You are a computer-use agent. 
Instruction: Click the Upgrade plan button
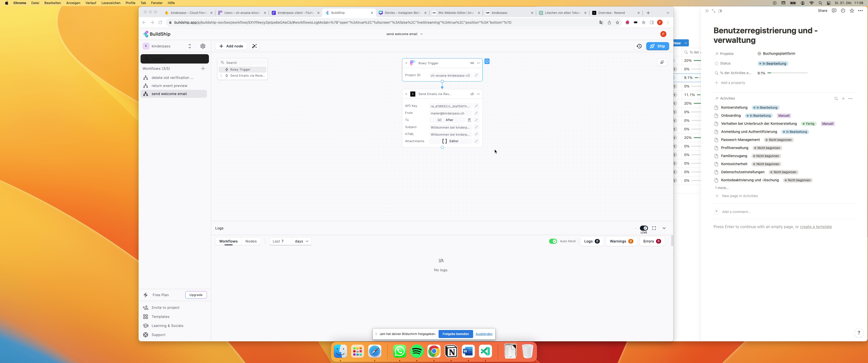[196, 295]
